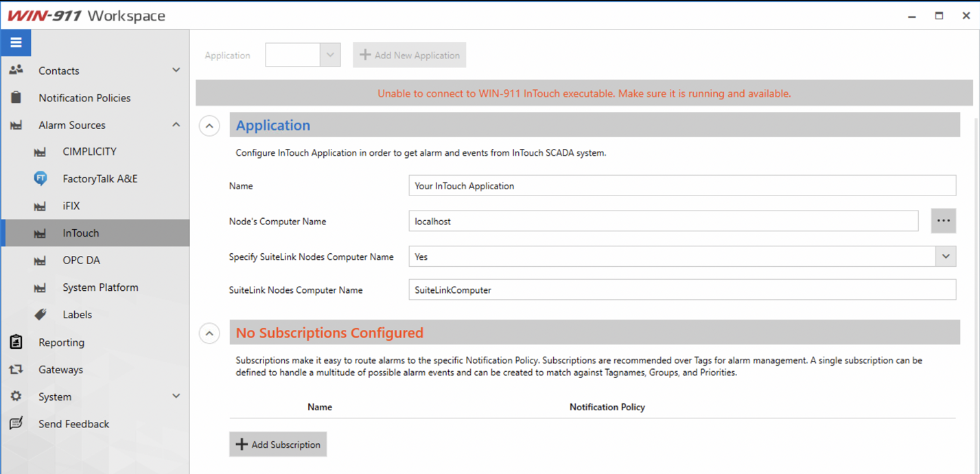This screenshot has height=474, width=980.
Task: Expand the System chevron
Action: [176, 396]
